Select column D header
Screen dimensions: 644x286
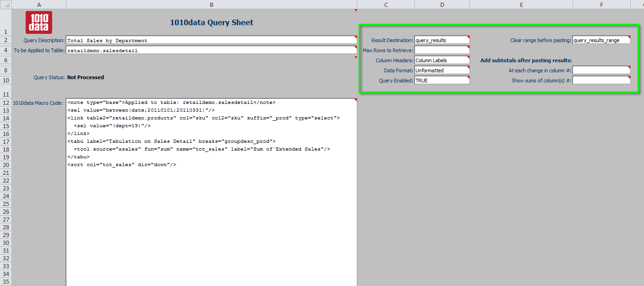(442, 5)
